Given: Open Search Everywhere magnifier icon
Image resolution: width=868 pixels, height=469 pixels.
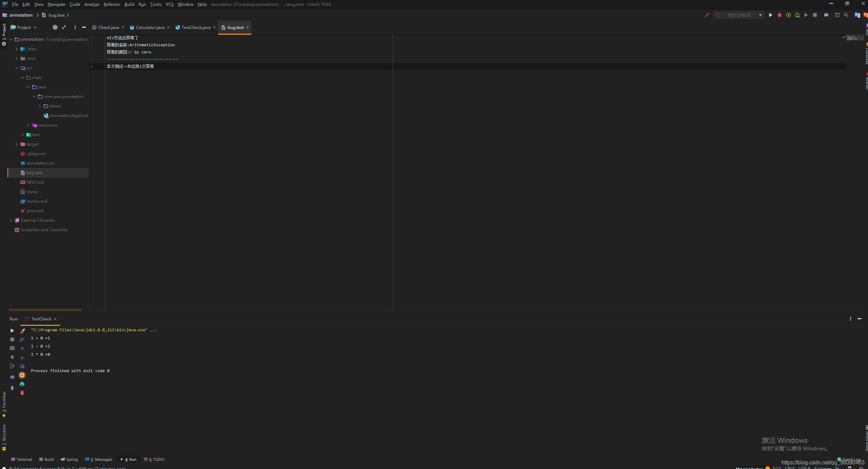Looking at the screenshot, I should tap(846, 15).
